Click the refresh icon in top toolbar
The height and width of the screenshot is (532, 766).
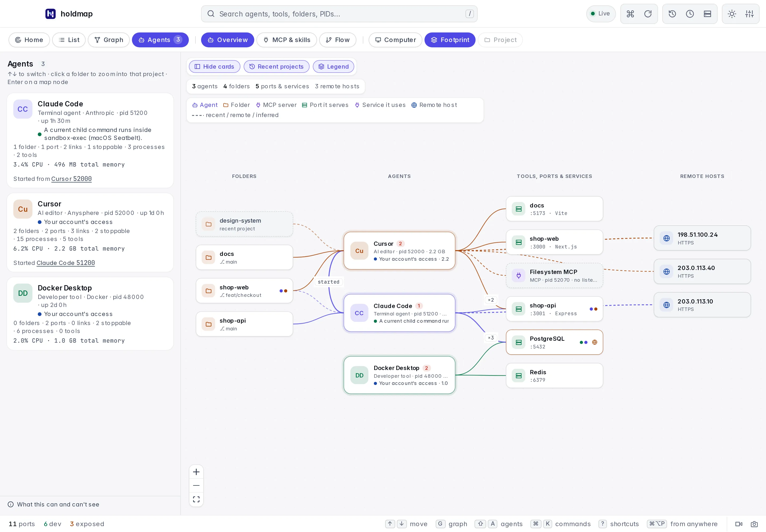pyautogui.click(x=648, y=14)
